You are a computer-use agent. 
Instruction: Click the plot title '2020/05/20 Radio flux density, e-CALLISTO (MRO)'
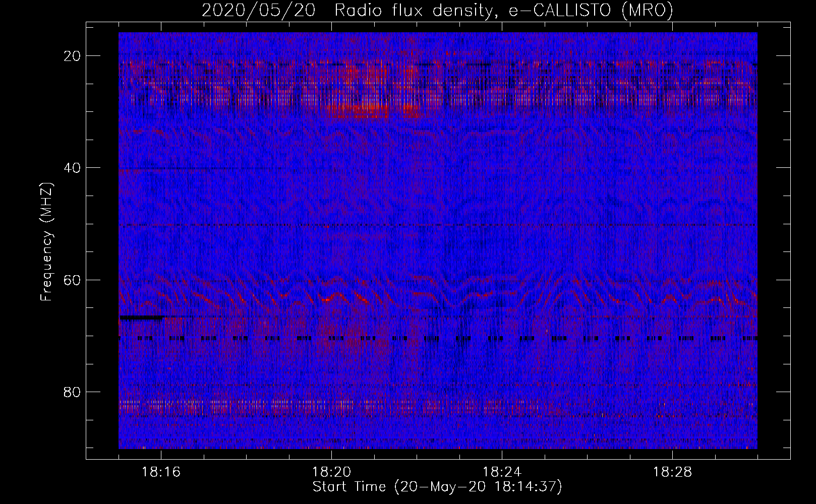click(x=437, y=10)
